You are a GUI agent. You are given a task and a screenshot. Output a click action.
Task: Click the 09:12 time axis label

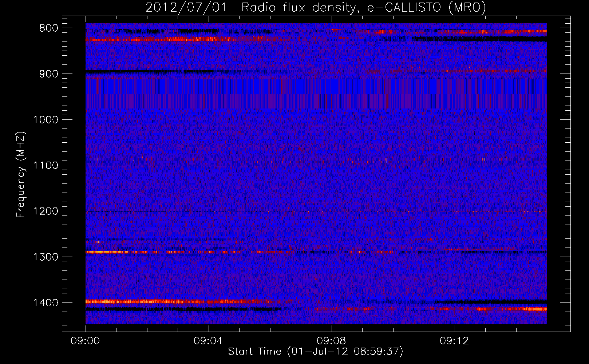click(x=455, y=341)
